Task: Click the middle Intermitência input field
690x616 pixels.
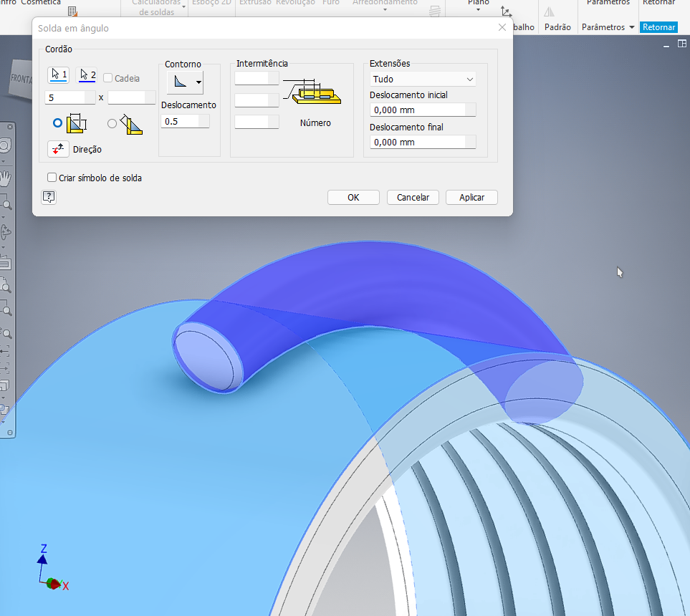Action: (257, 100)
